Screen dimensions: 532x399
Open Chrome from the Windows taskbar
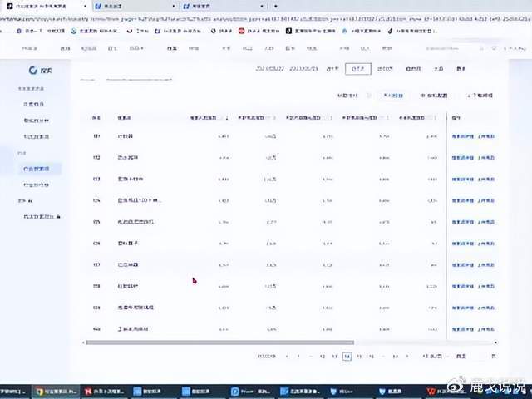[40, 390]
